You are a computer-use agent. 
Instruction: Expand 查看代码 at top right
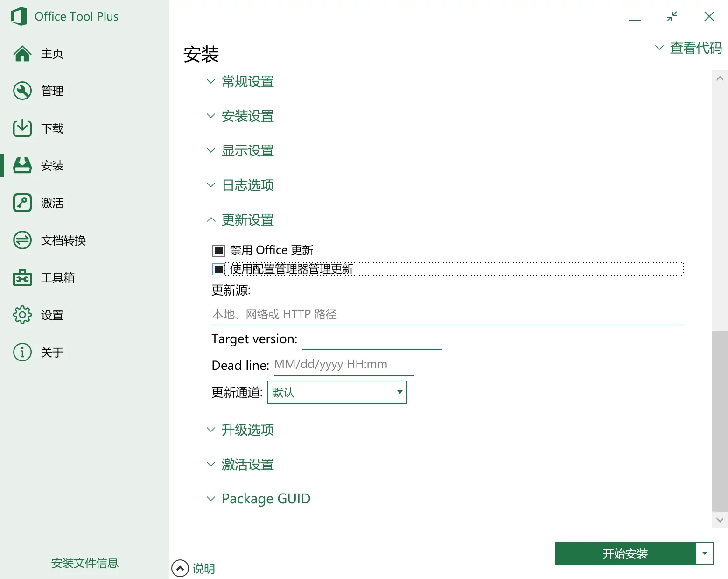click(688, 48)
